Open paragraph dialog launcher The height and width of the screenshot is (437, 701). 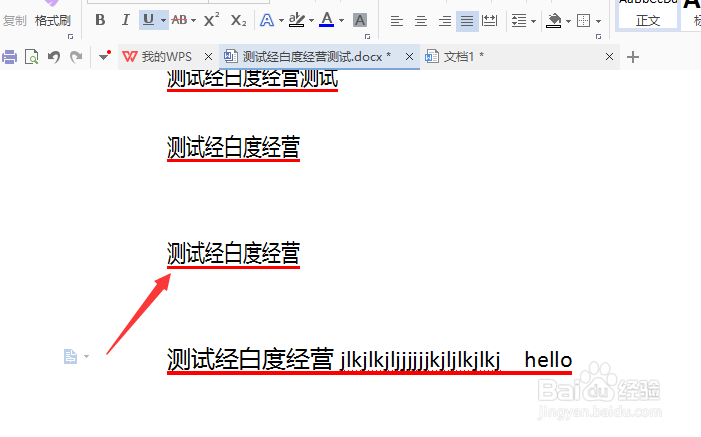point(599,37)
